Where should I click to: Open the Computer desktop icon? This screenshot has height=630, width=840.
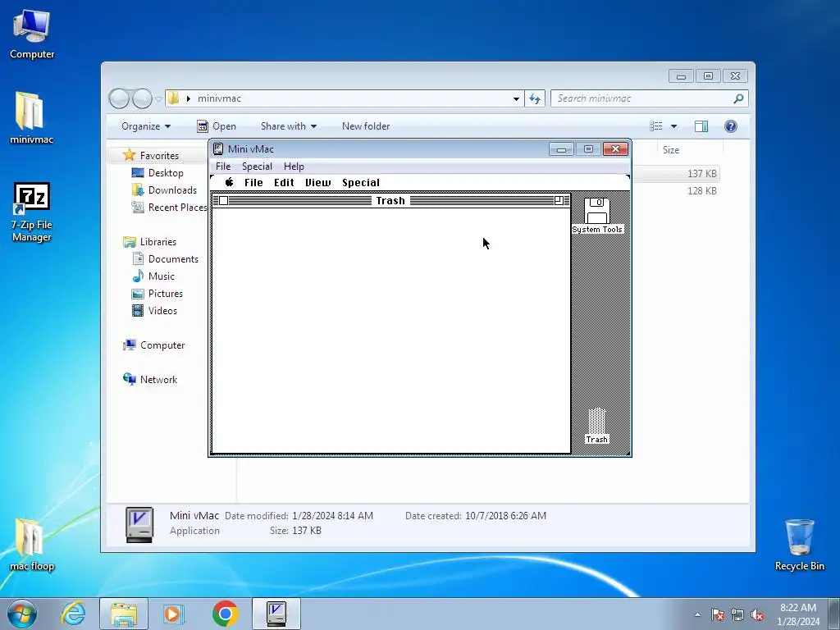pos(32,34)
